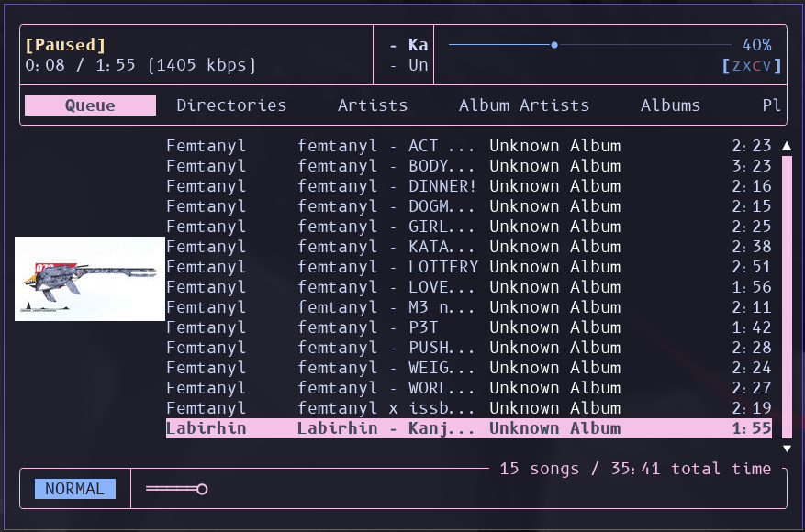Switch to the Queue tab

(90, 105)
